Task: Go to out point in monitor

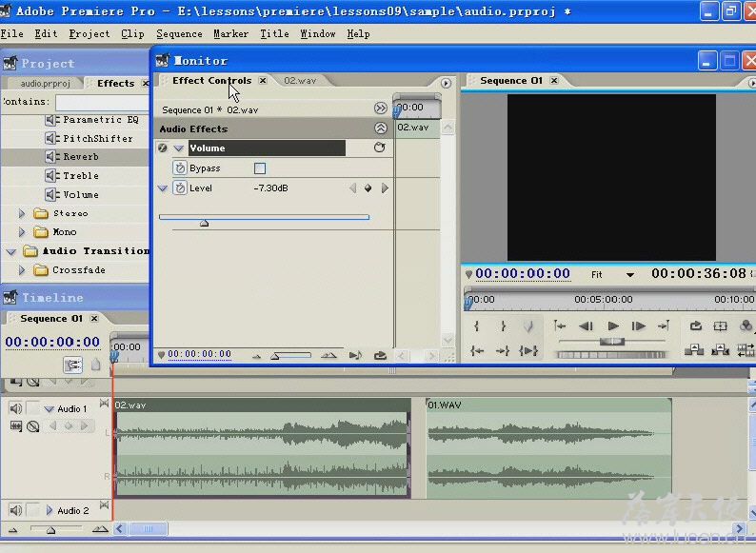Action: (664, 326)
